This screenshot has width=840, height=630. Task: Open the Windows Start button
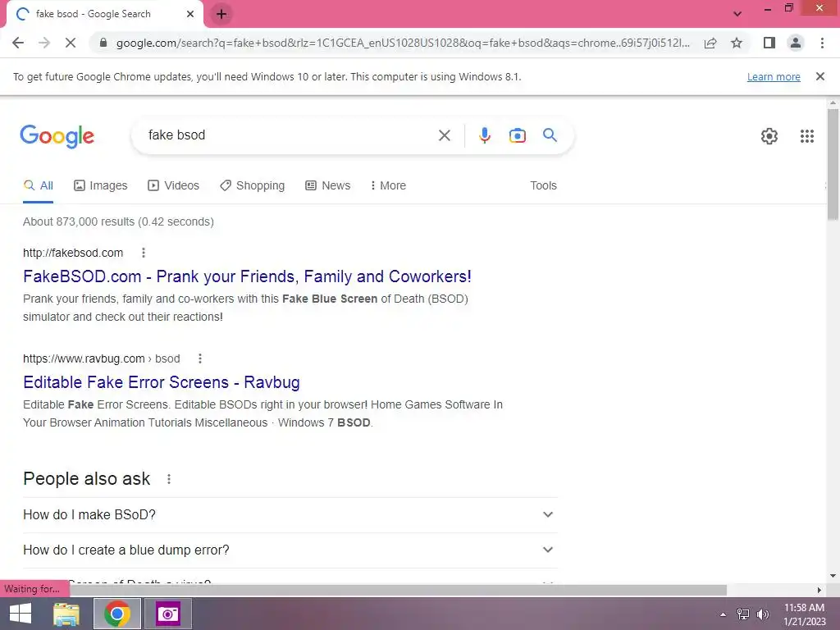[21, 614]
